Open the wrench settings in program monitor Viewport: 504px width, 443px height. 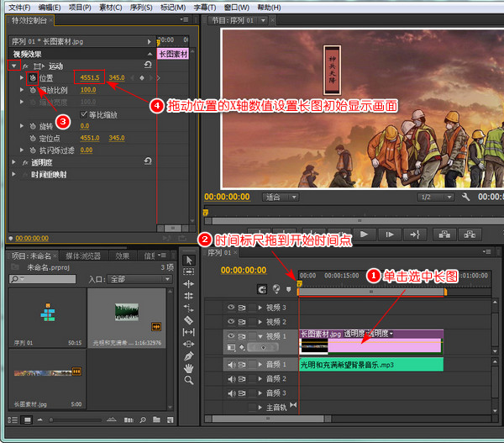[x=465, y=197]
